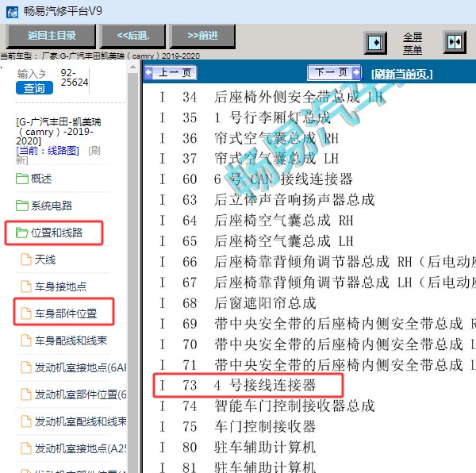Open 发动机室配线和线束 document

(80, 421)
